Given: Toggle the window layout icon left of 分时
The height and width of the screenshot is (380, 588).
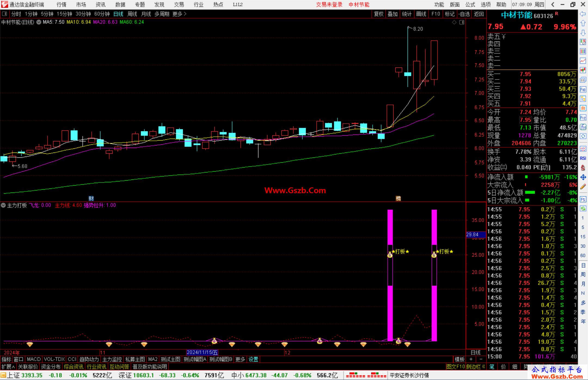Looking at the screenshot, I should pos(5,14).
